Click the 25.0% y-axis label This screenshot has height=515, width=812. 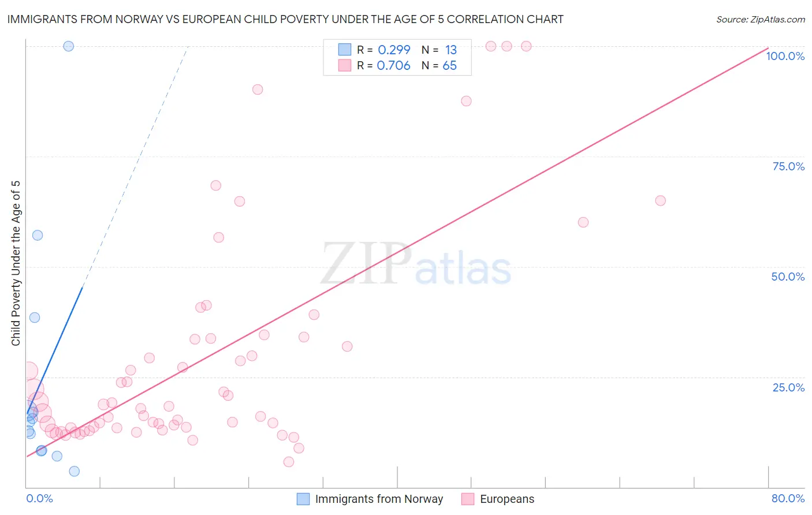(x=788, y=387)
